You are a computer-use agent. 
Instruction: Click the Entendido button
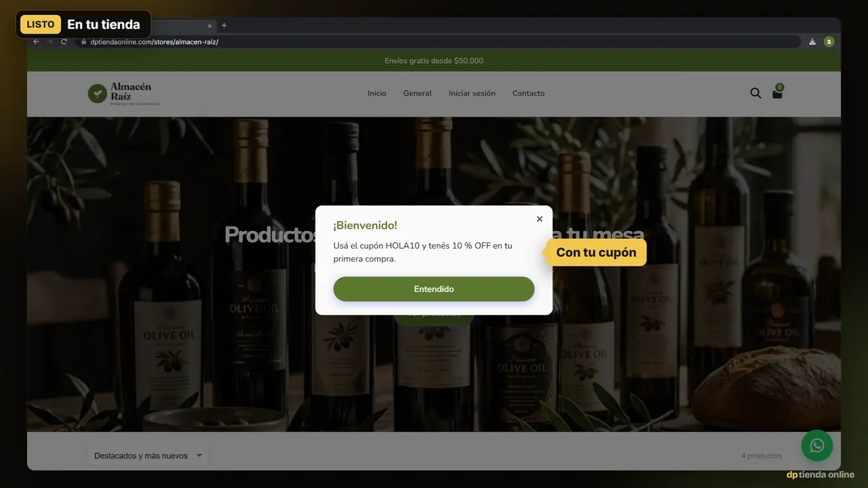pos(433,289)
